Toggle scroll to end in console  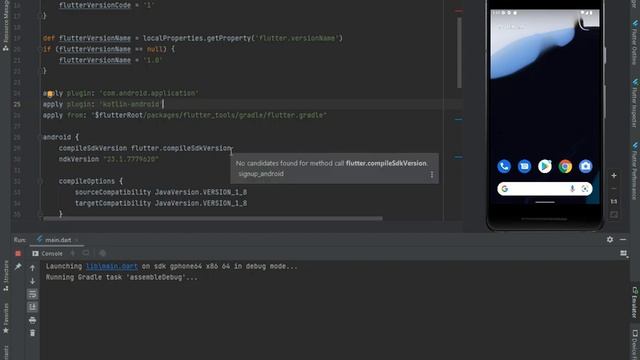(33, 307)
